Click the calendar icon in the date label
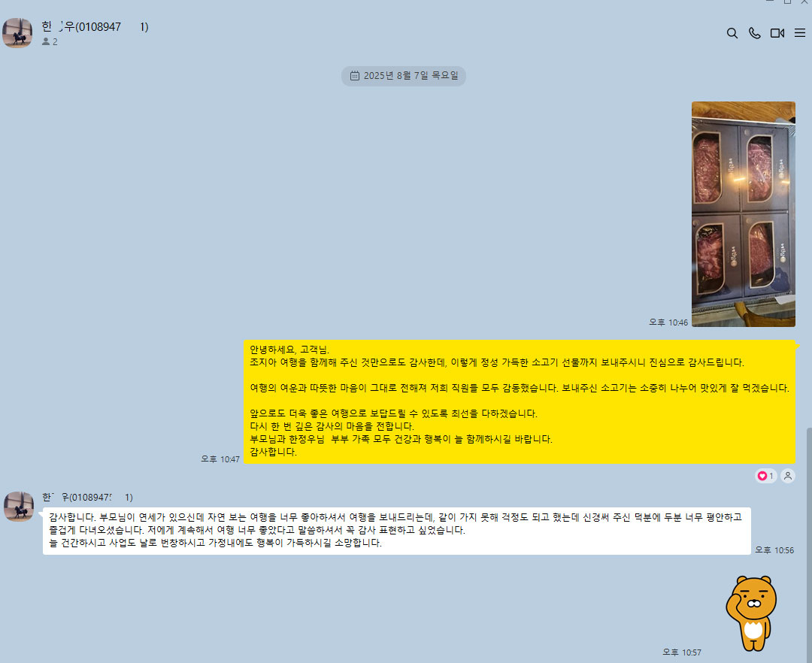This screenshot has width=812, height=663. point(354,76)
